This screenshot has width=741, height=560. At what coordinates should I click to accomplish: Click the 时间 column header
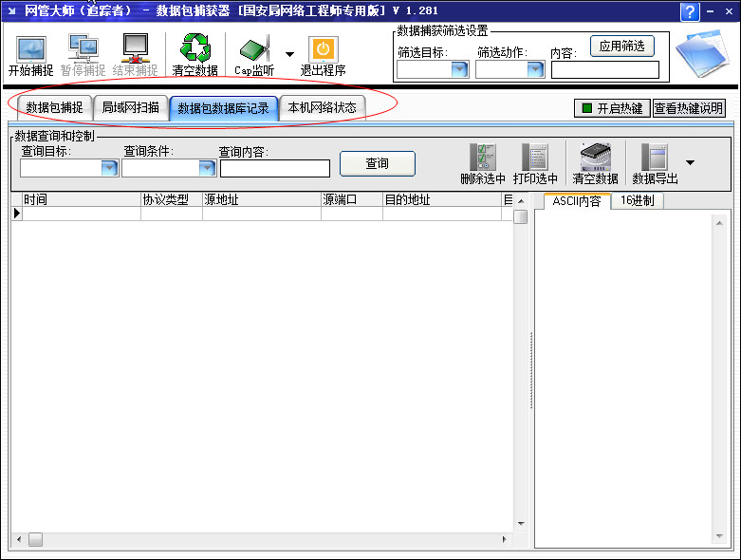(x=82, y=200)
